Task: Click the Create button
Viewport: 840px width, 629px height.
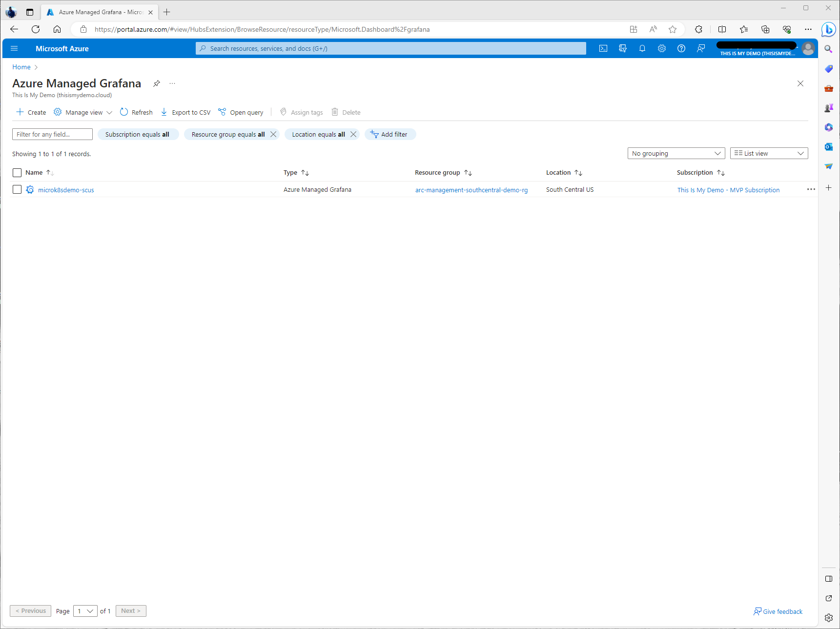Action: tap(31, 112)
